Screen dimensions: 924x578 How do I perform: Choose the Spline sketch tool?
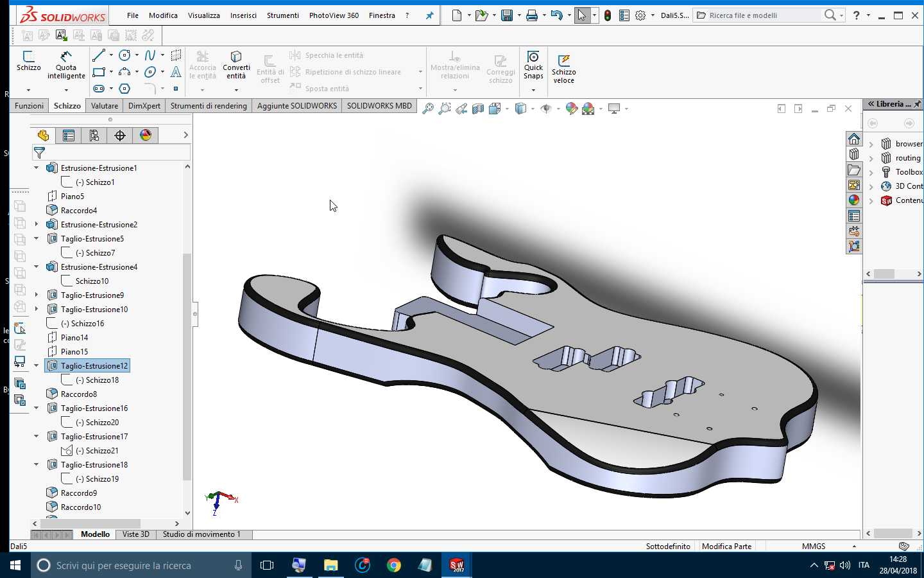(x=150, y=55)
